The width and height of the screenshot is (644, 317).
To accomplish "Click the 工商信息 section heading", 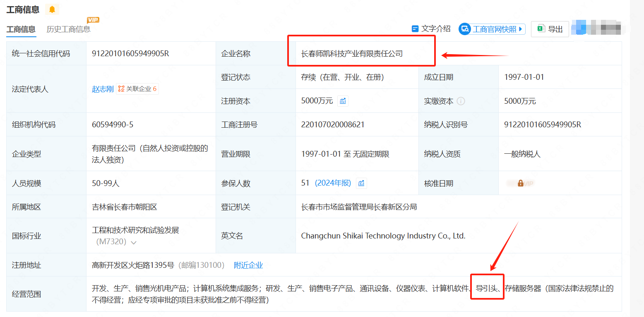I will coord(23,10).
